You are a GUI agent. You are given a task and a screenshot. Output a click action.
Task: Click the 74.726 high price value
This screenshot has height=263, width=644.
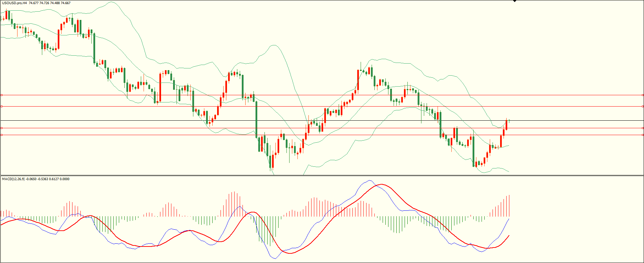(44, 3)
